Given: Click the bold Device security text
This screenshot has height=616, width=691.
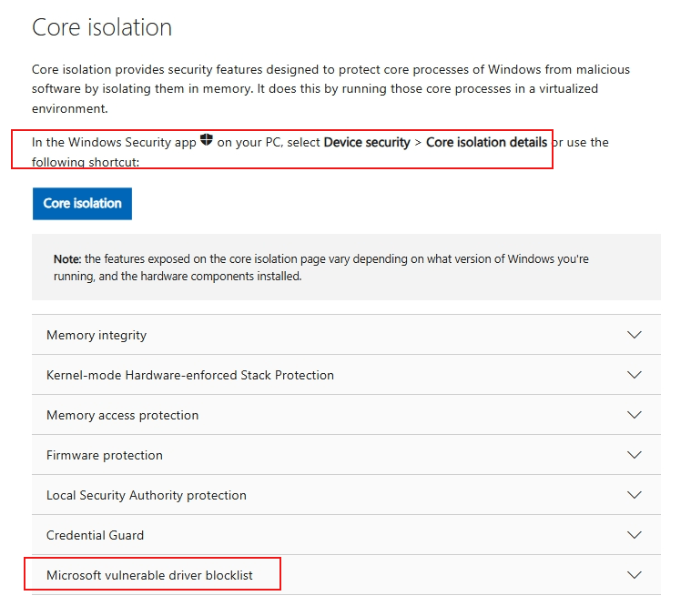Looking at the screenshot, I should pyautogui.click(x=367, y=142).
